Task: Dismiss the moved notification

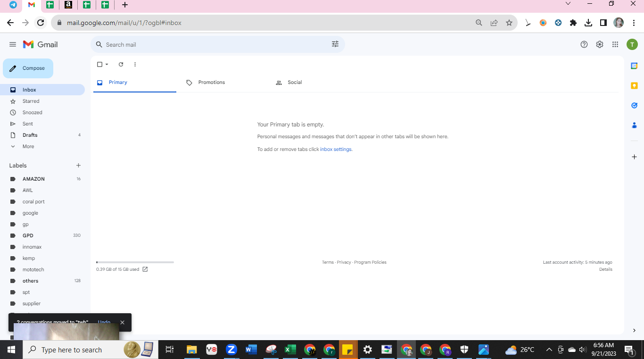Action: [122, 323]
